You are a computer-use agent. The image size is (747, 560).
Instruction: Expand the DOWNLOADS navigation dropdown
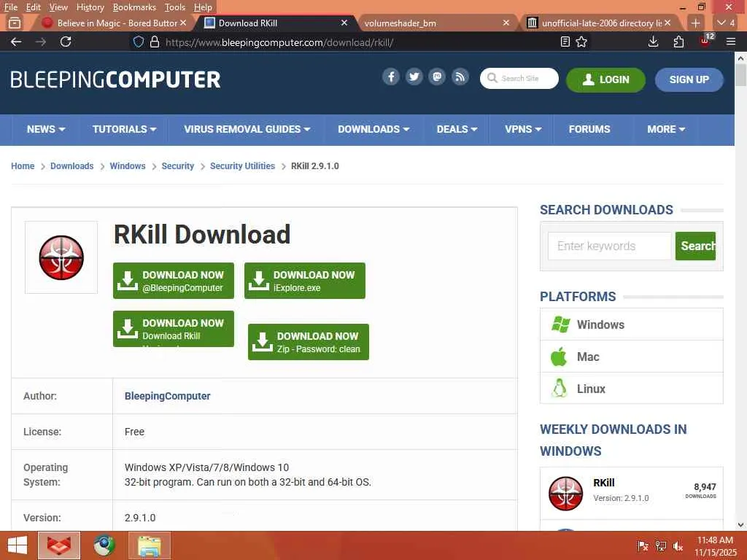(x=373, y=129)
